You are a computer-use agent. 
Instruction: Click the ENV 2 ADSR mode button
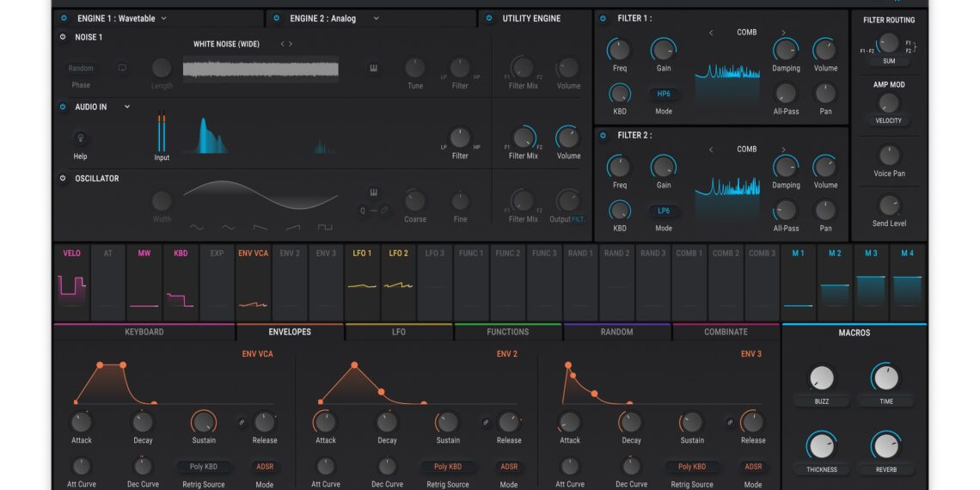(509, 467)
